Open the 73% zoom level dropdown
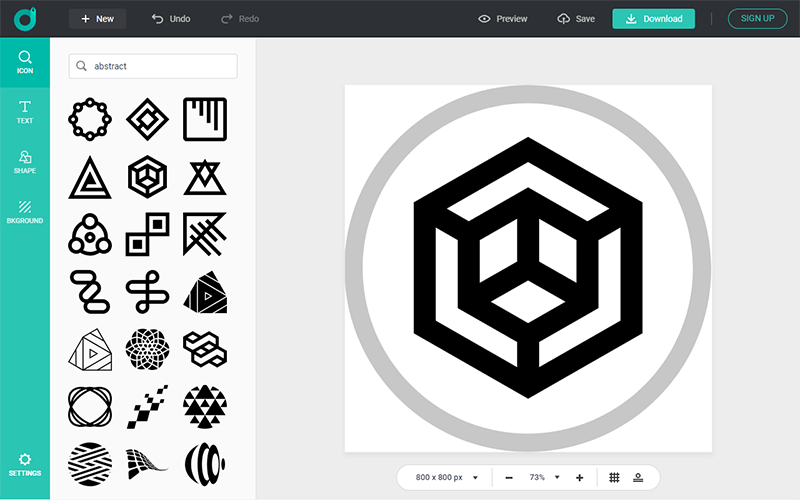This screenshot has width=800, height=500. (x=545, y=478)
